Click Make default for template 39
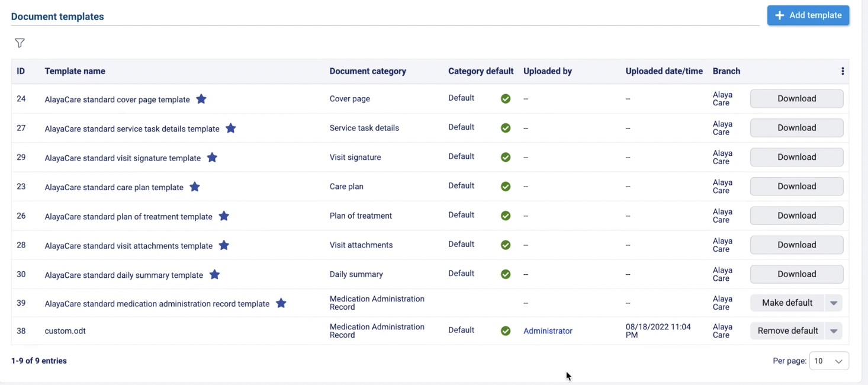This screenshot has height=385, width=868. click(787, 303)
